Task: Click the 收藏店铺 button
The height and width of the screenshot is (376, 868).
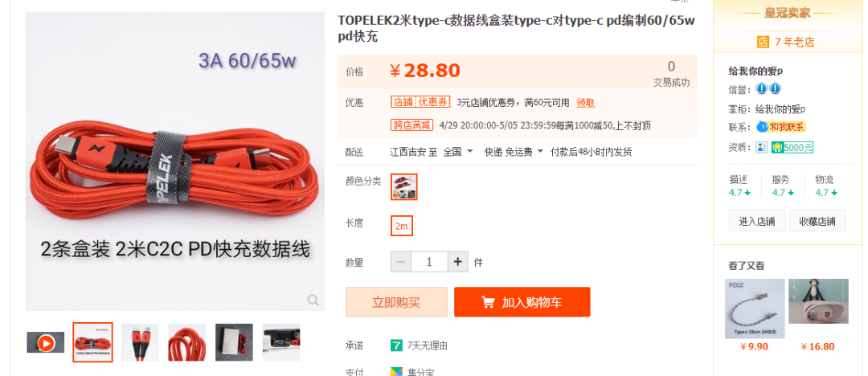Action: click(817, 221)
